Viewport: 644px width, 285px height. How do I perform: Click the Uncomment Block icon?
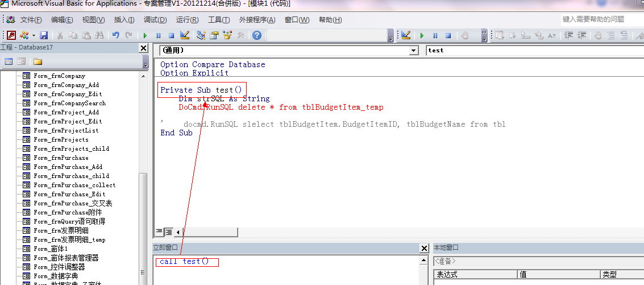[x=624, y=35]
